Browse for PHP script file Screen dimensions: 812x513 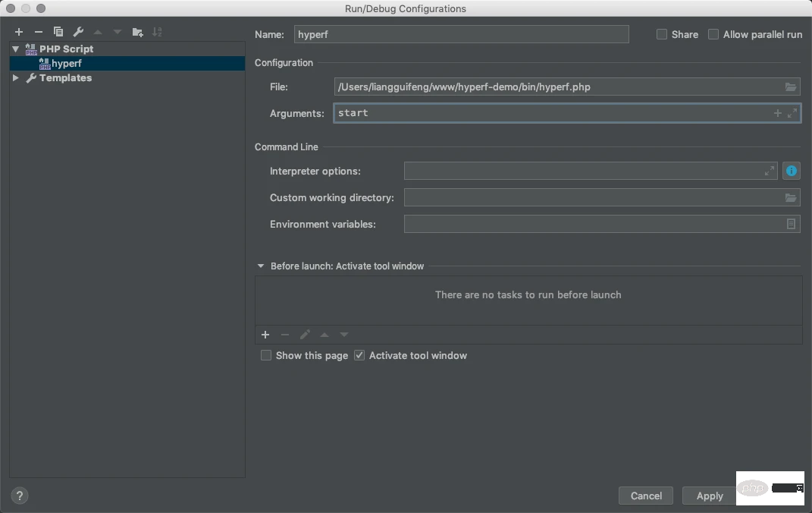[x=791, y=87]
